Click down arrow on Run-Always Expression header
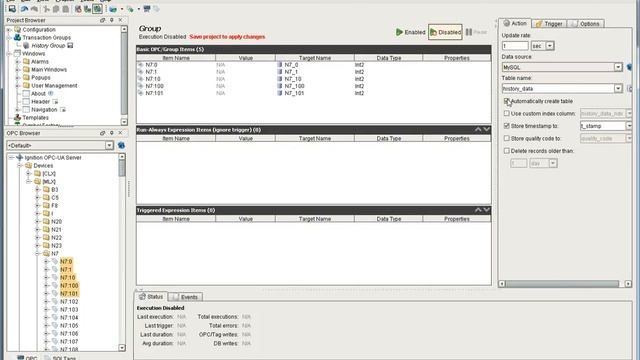The width and height of the screenshot is (640, 360). 487,129
